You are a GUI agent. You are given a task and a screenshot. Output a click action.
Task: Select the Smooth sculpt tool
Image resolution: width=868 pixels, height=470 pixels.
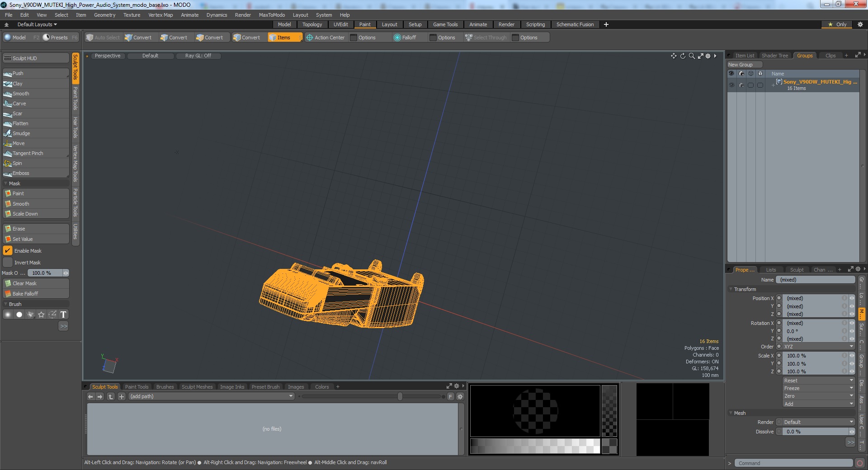[x=35, y=94]
